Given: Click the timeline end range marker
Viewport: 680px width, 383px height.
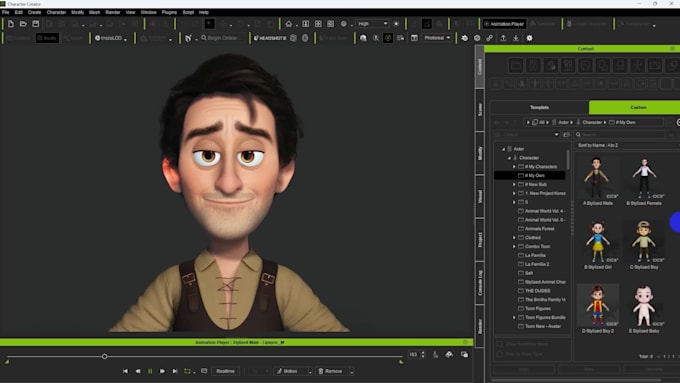Looking at the screenshot, I should [x=401, y=361].
